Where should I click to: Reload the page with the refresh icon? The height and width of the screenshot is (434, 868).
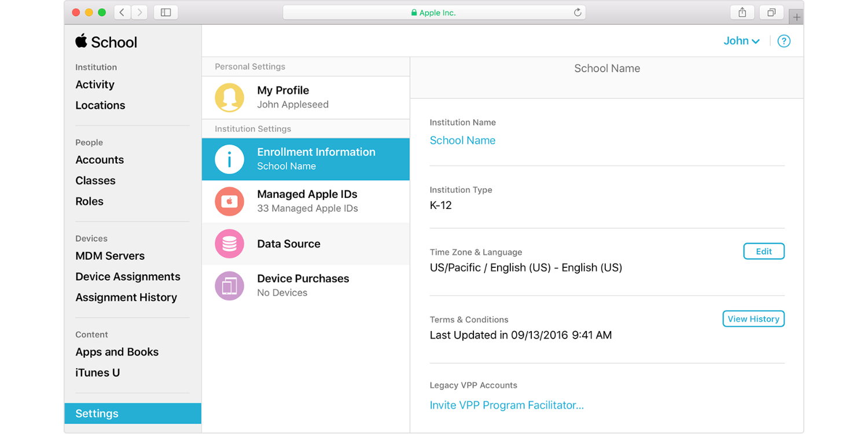click(x=577, y=12)
